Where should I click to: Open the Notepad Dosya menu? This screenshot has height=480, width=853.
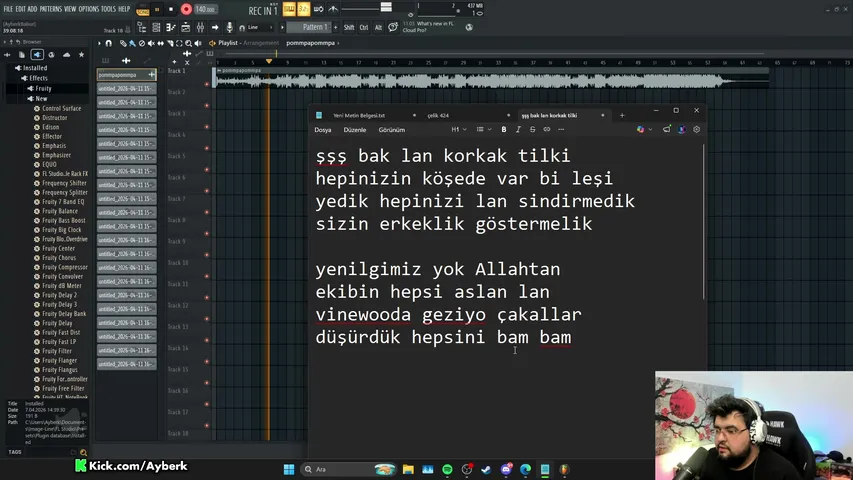pyautogui.click(x=323, y=130)
